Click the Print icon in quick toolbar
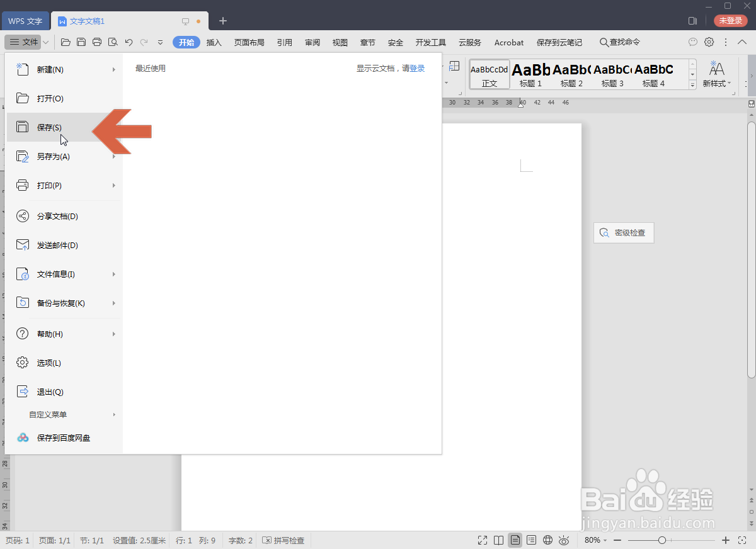The width and height of the screenshot is (756, 549). point(97,42)
